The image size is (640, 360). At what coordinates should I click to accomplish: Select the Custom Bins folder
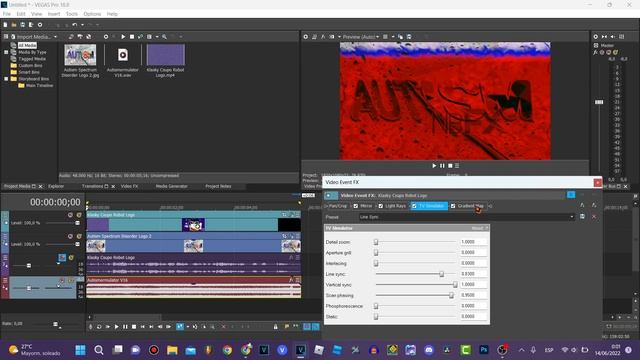pos(30,65)
